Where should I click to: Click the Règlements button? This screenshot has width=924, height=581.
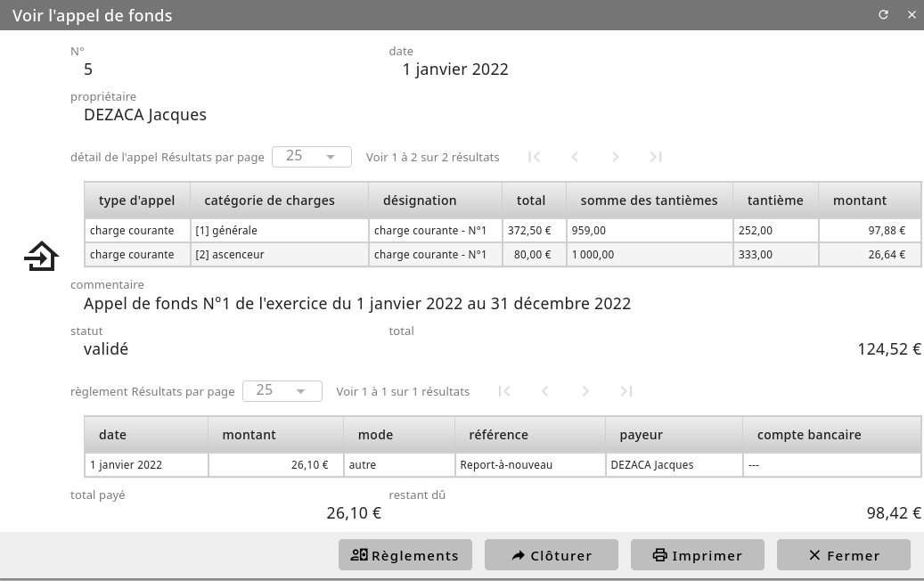point(405,555)
